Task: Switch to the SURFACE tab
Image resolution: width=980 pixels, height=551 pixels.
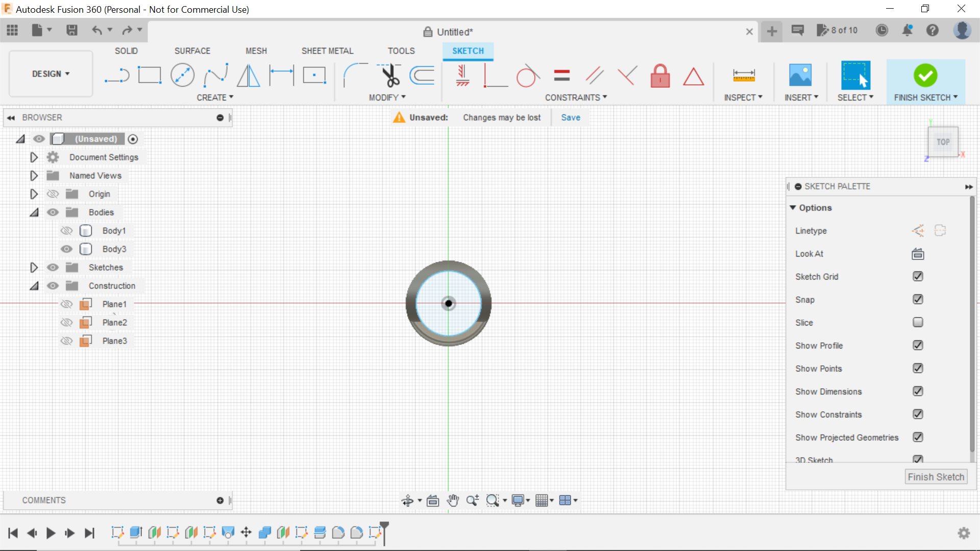Action: click(x=192, y=51)
